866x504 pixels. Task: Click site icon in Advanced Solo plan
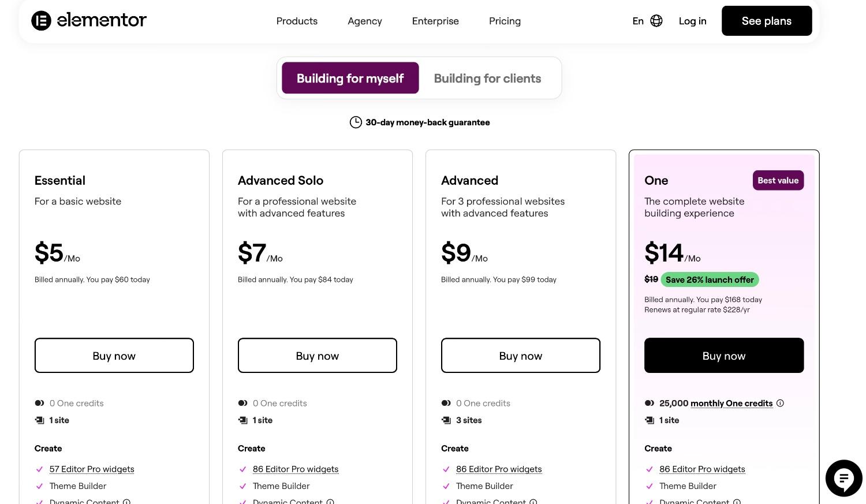243,420
